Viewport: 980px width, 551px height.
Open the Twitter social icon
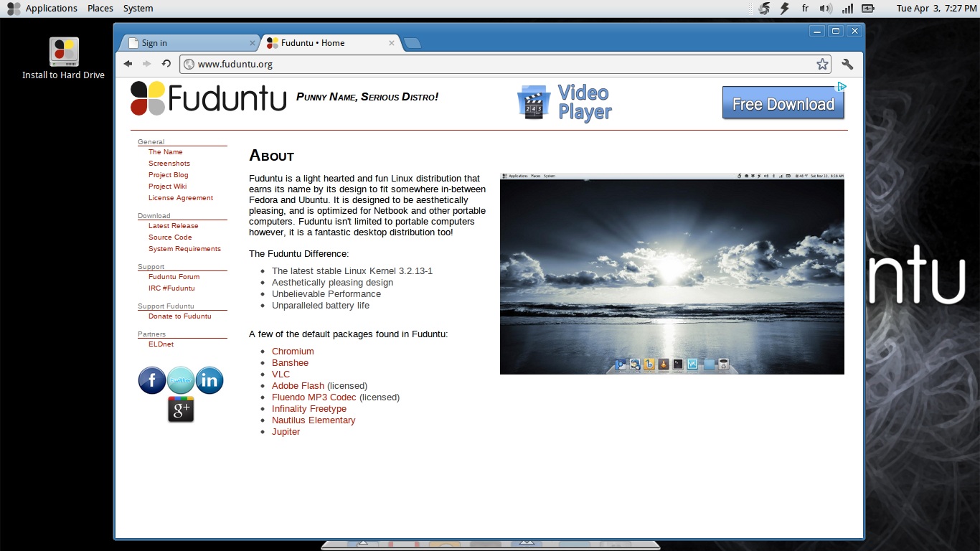coord(181,380)
